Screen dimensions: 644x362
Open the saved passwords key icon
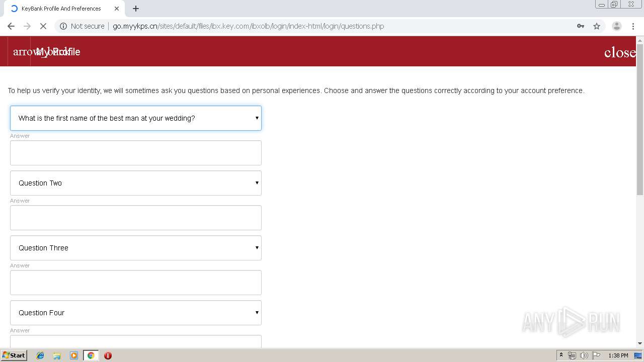coord(581,26)
